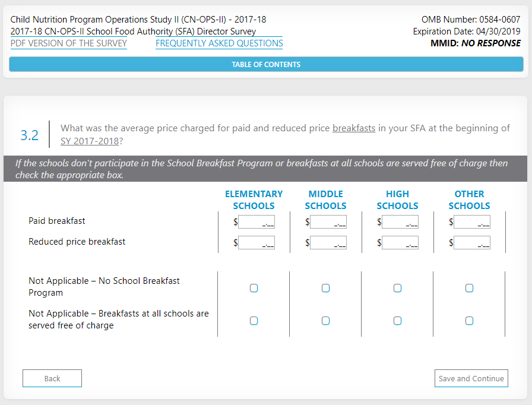Click the "Expiration Date: 04/30/2019" text
Screen dimensions: 532x405
(467, 31)
